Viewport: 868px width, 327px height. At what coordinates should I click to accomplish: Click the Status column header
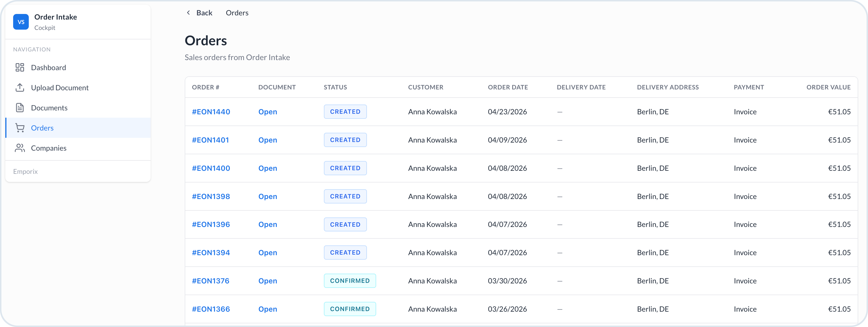click(335, 87)
